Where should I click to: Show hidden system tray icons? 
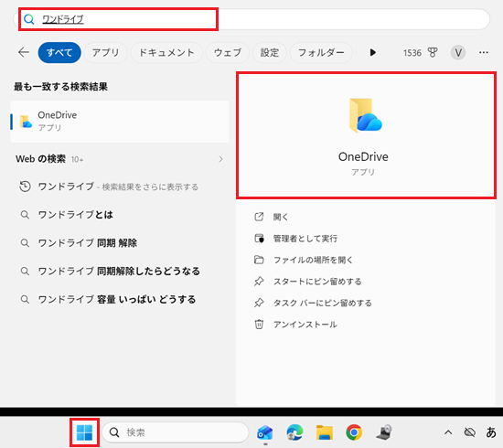coord(448,432)
